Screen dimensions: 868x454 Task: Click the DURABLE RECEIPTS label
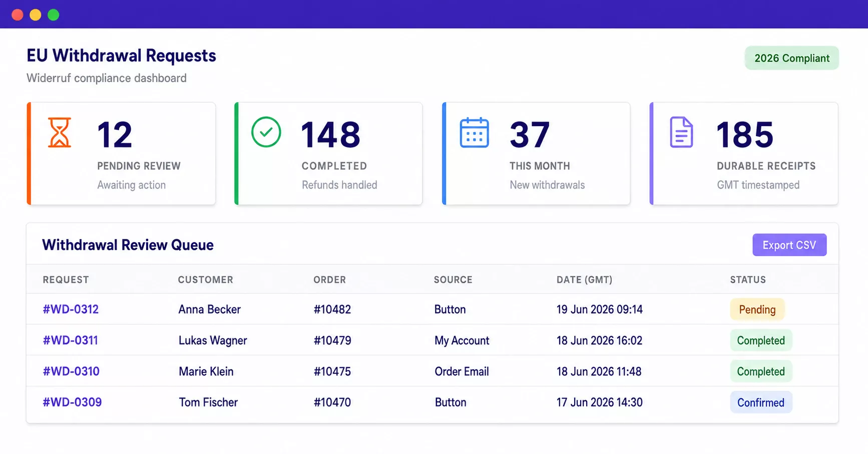click(x=766, y=166)
